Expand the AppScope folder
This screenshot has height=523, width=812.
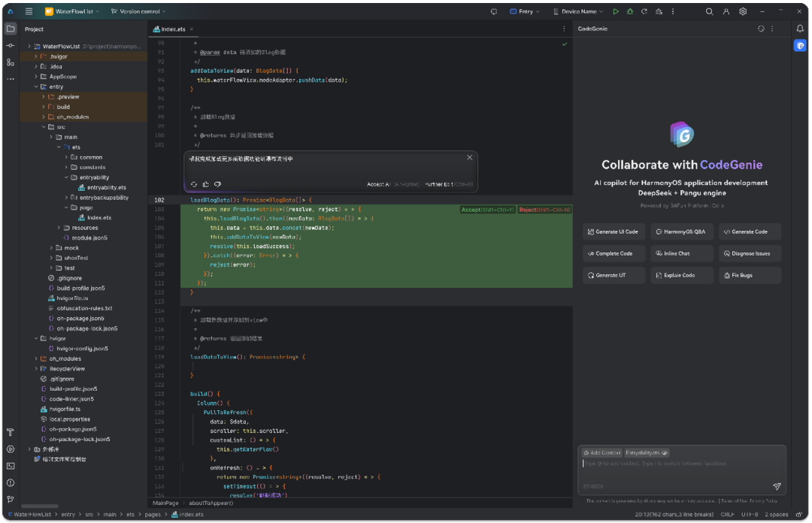36,77
